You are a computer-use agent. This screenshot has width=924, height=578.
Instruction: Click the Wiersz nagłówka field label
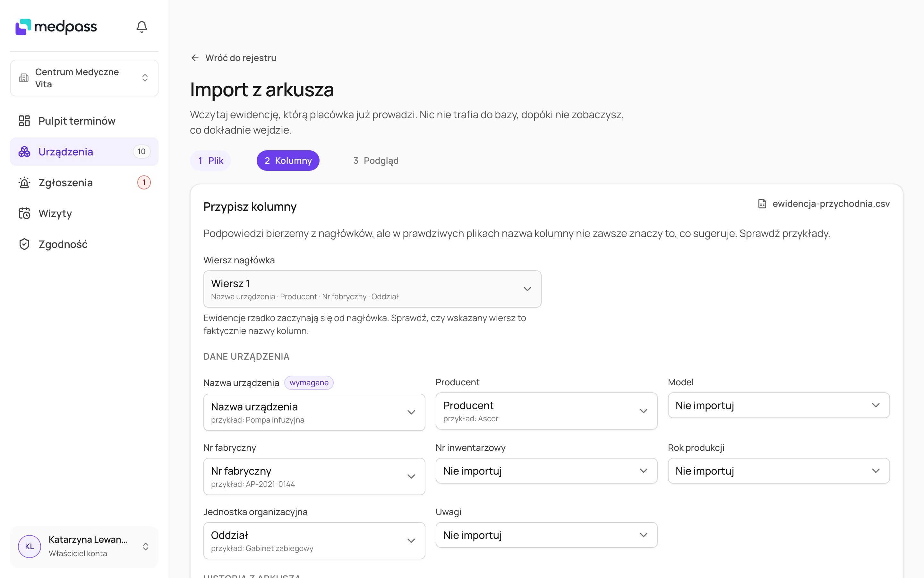point(239,260)
